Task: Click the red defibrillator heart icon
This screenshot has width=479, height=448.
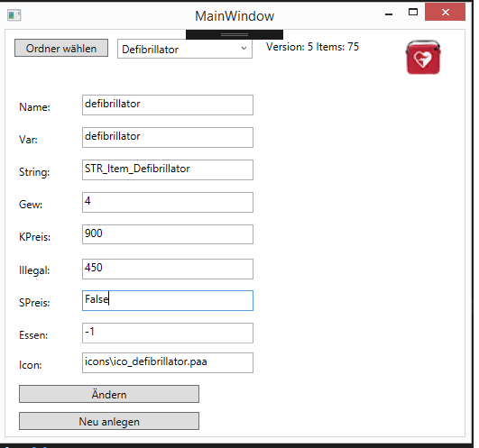Action: coord(423,57)
